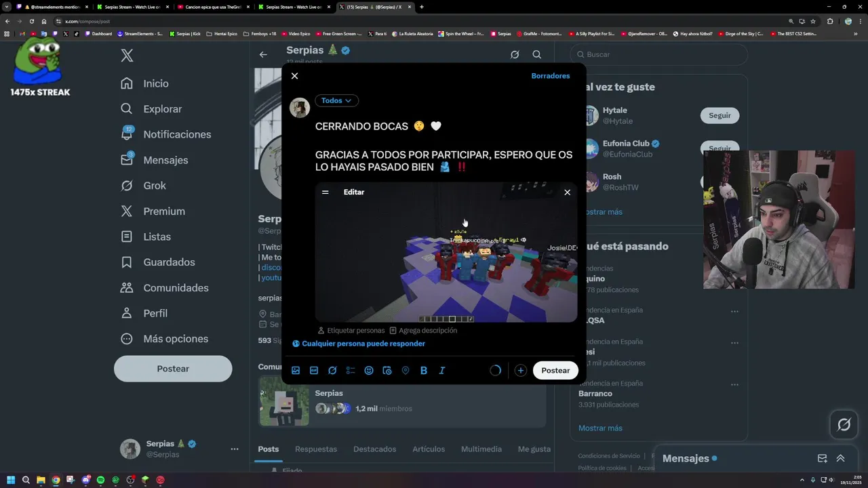Viewport: 868px width, 488px height.
Task: Expand the Mensajes drawer
Action: tap(841, 459)
